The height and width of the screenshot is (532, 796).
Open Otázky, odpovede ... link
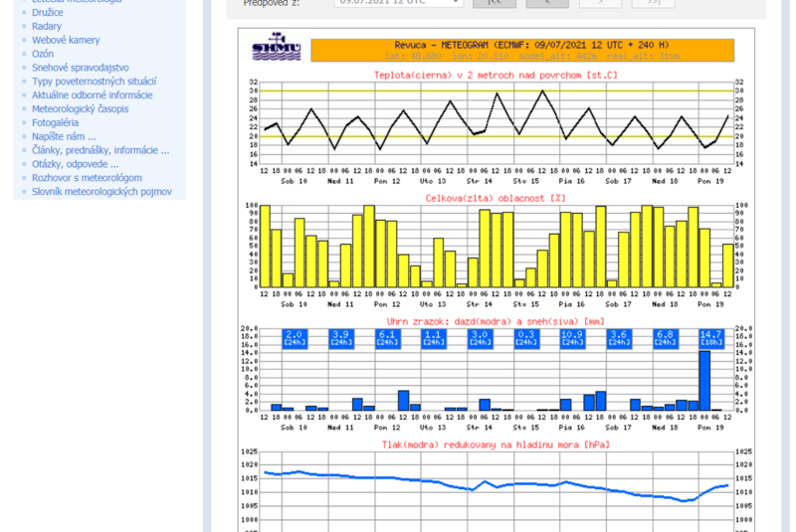pyautogui.click(x=76, y=164)
